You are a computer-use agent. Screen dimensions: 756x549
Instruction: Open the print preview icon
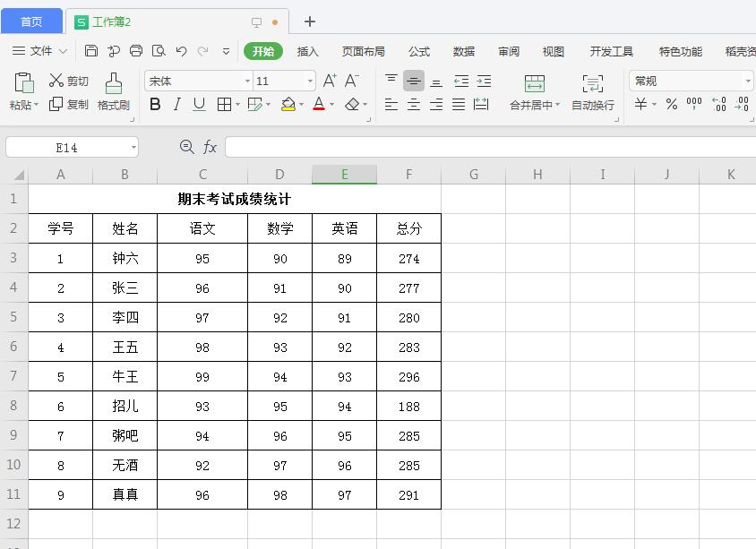pos(159,51)
